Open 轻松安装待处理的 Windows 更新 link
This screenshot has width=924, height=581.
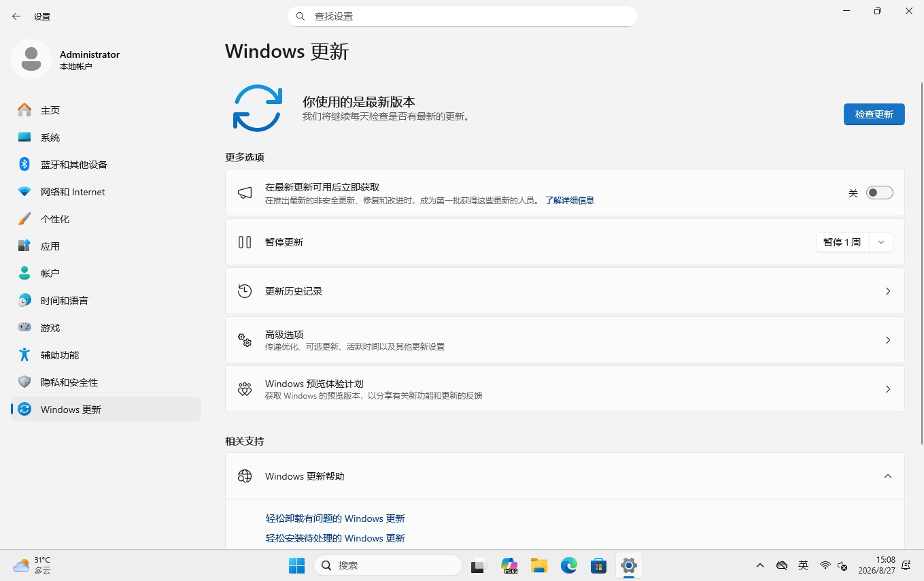335,538
